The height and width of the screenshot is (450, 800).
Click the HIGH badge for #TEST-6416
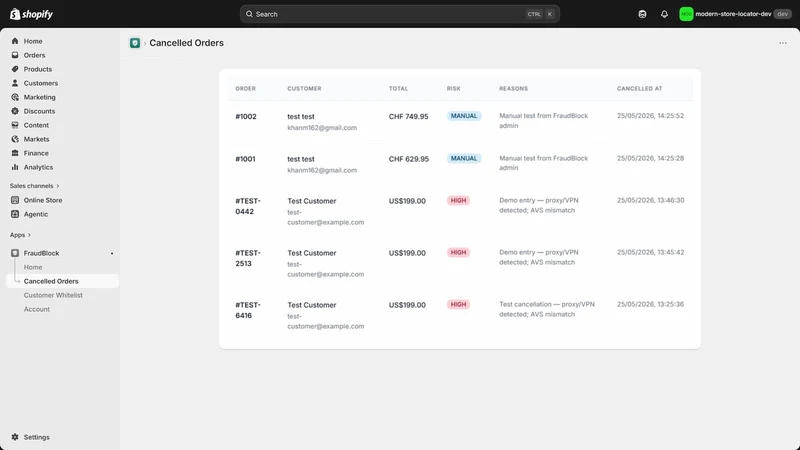(458, 305)
